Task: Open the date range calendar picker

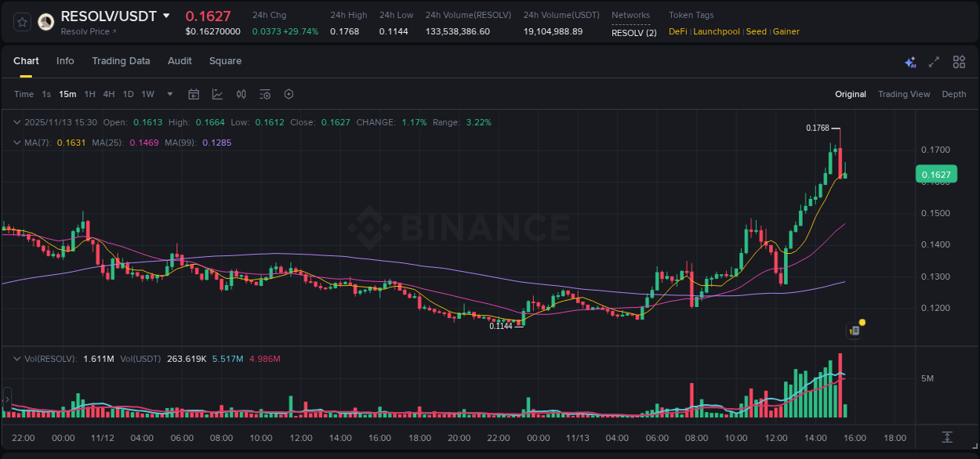Action: pyautogui.click(x=194, y=94)
